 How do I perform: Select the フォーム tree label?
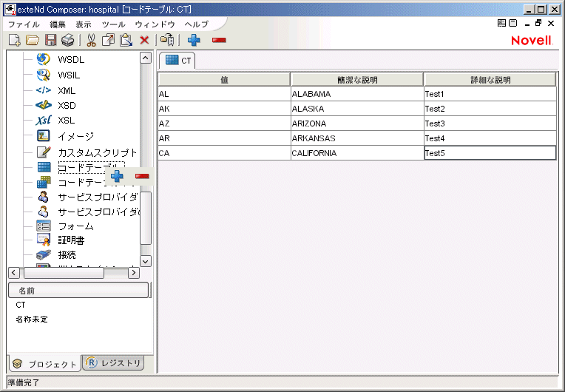point(76,226)
